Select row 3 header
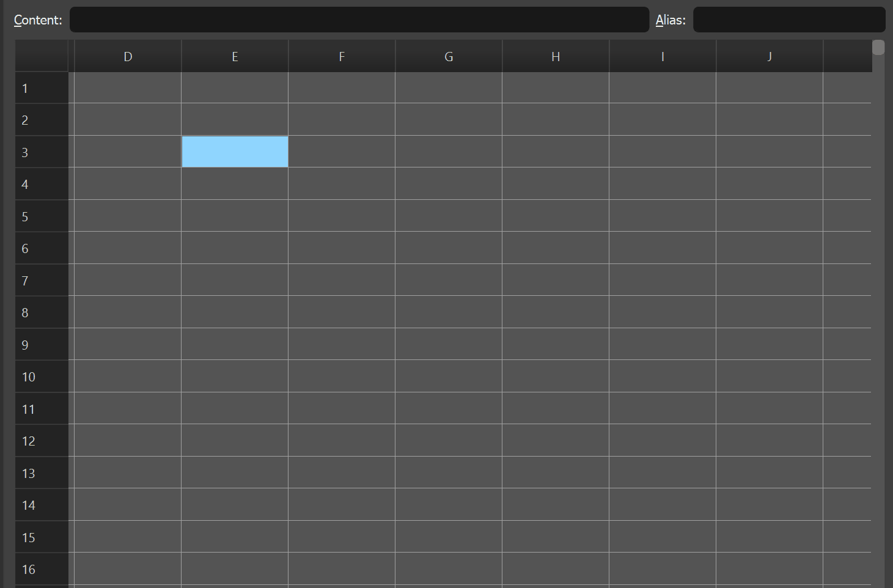Viewport: 893px width, 588px height. pyautogui.click(x=42, y=152)
